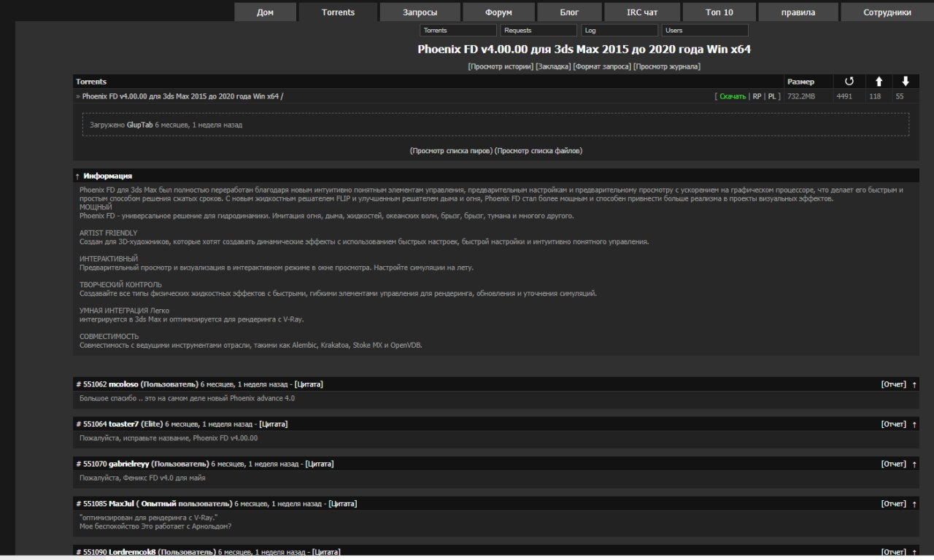Open post number 551062 permalink
934x560 pixels.
point(91,384)
